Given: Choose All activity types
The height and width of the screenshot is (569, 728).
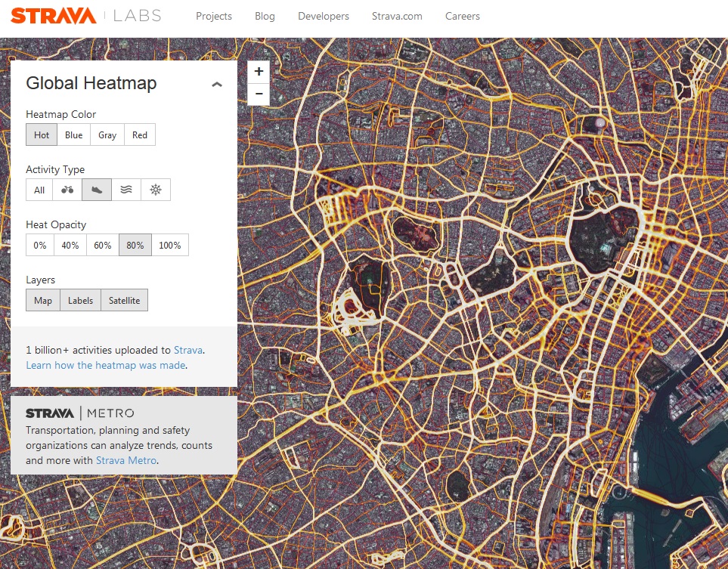Looking at the screenshot, I should pos(39,190).
